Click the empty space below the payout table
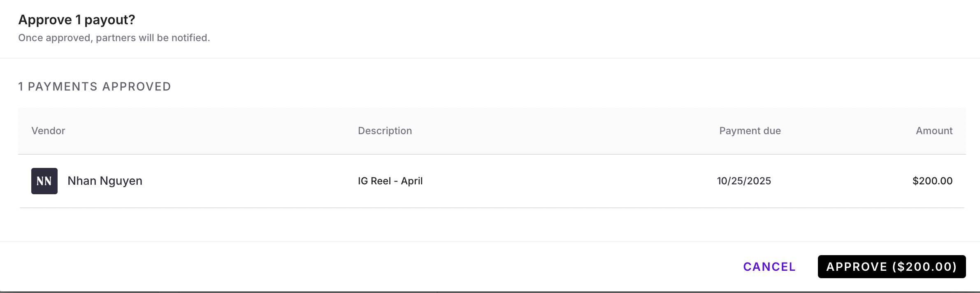980x293 pixels. [x=490, y=225]
